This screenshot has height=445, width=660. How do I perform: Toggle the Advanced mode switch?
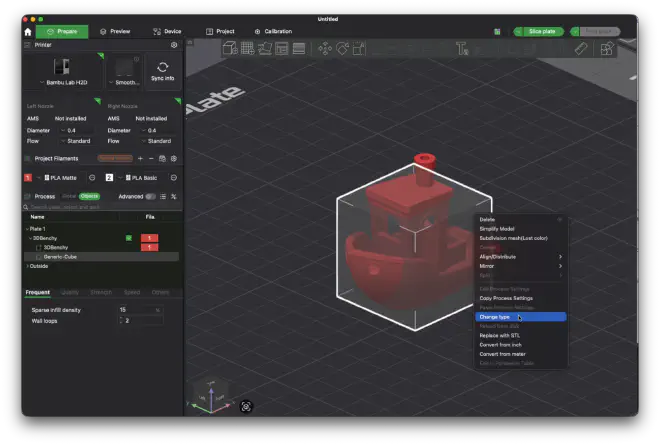(x=150, y=196)
